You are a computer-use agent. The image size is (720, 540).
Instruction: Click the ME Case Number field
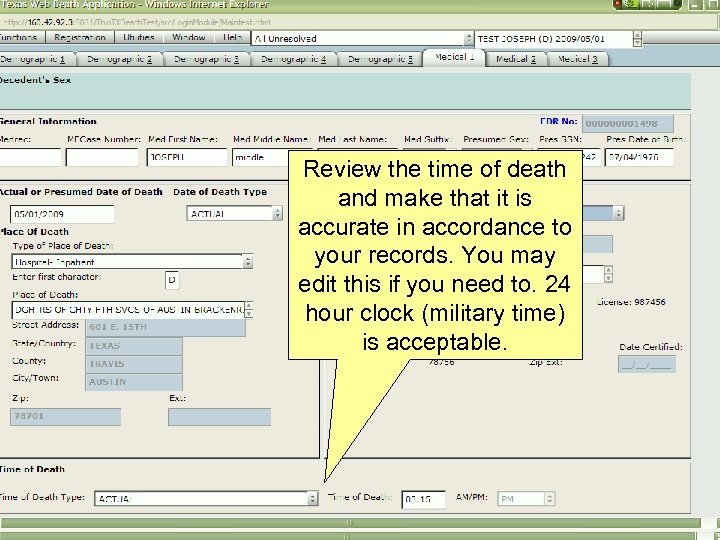click(102, 157)
